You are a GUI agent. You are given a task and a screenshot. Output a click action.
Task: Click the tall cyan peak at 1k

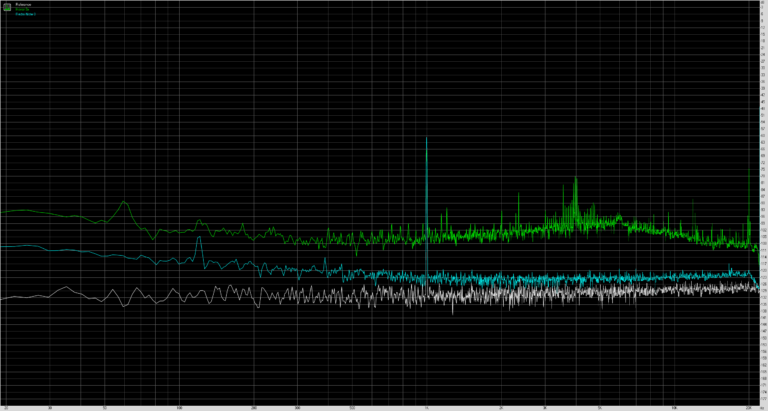tap(427, 140)
